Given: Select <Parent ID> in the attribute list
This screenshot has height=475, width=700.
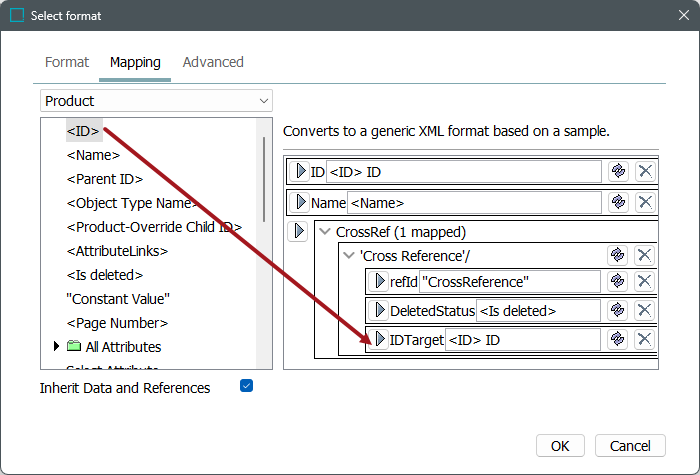Looking at the screenshot, I should [104, 179].
